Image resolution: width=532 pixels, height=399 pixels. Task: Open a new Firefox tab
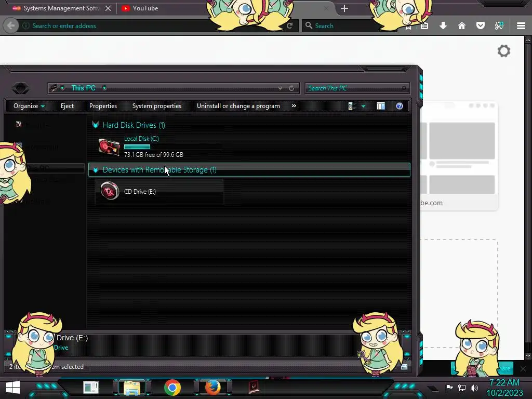[x=344, y=8]
